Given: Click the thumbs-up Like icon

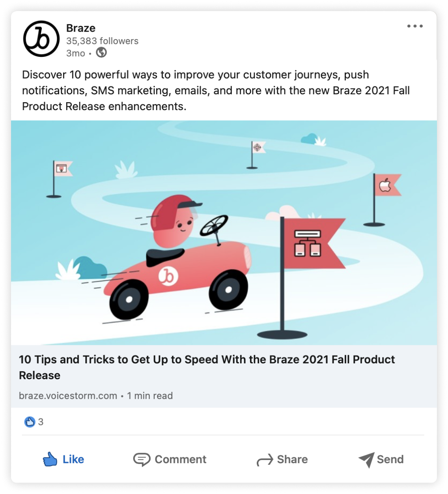Looking at the screenshot, I should pos(50,459).
